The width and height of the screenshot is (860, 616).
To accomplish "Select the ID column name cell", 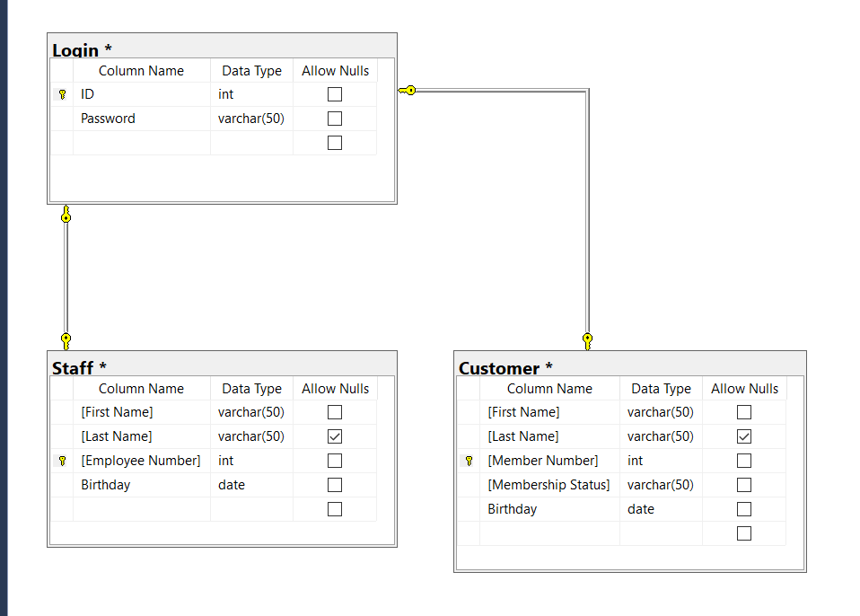I will [x=141, y=93].
